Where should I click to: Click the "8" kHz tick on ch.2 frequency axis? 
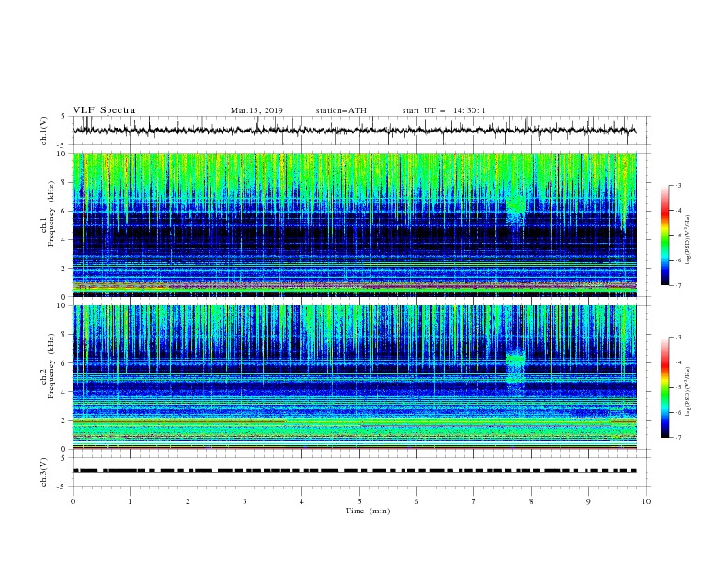click(63, 335)
